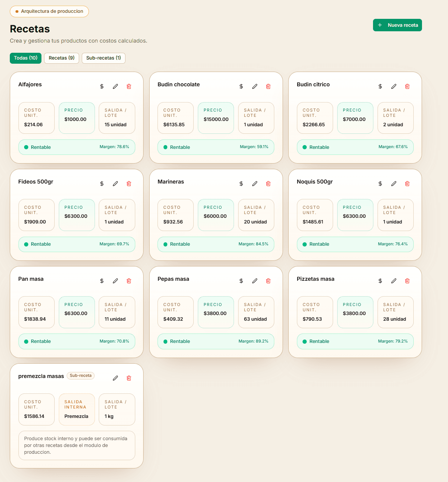Click the plus icon on Nueva receta button

(380, 25)
